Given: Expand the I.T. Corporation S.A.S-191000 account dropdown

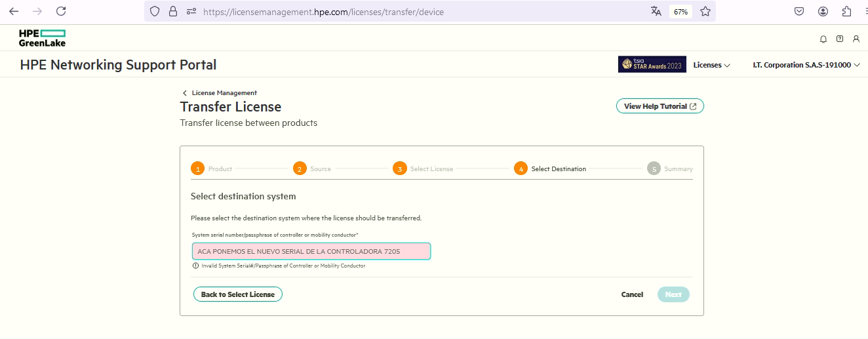Looking at the screenshot, I should 806,65.
